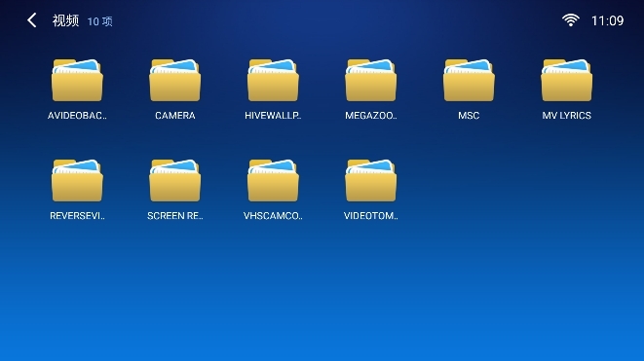Open the VIDEOTOM.. folder icon
Viewport: 644px width, 361px height.
(371, 181)
